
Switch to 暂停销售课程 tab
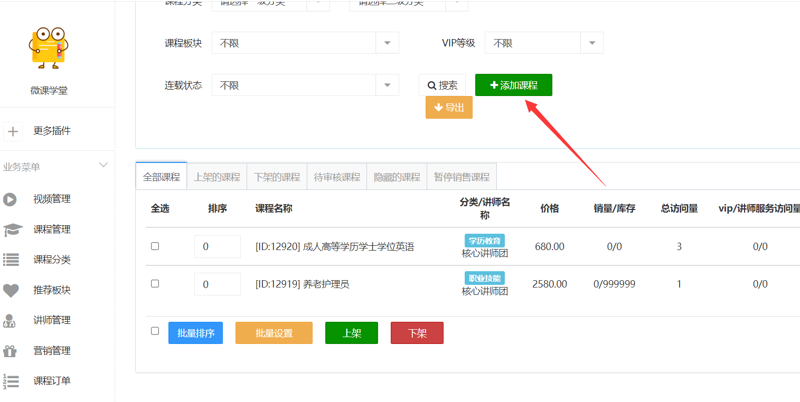462,177
